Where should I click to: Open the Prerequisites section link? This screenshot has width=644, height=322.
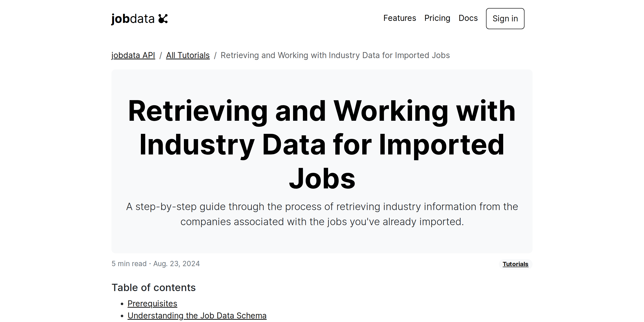click(x=152, y=304)
